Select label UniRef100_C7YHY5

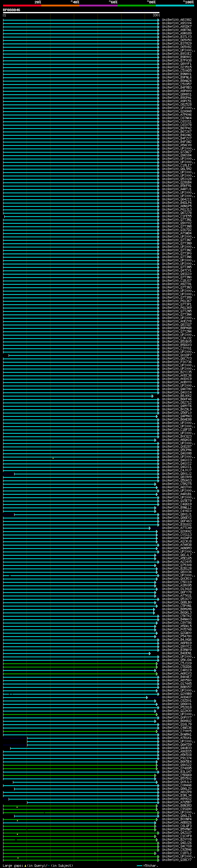[x=177, y=731]
